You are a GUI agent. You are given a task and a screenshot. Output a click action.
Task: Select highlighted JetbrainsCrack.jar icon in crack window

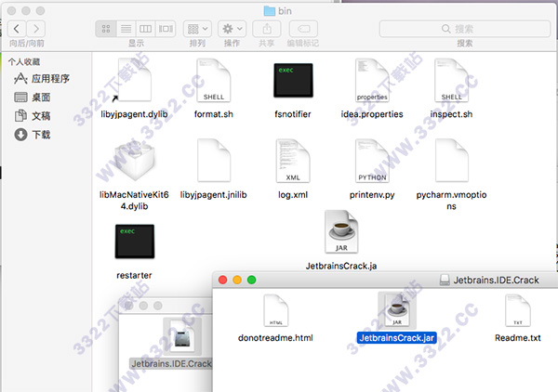tap(397, 310)
